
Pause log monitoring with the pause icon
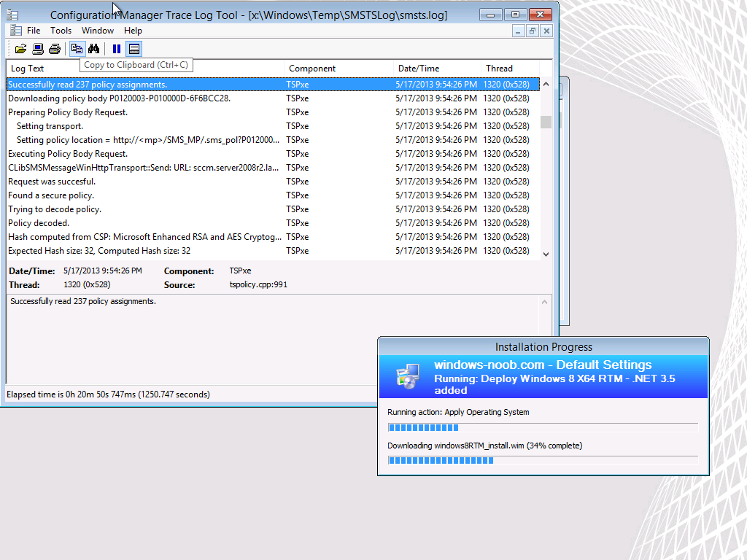coord(116,49)
